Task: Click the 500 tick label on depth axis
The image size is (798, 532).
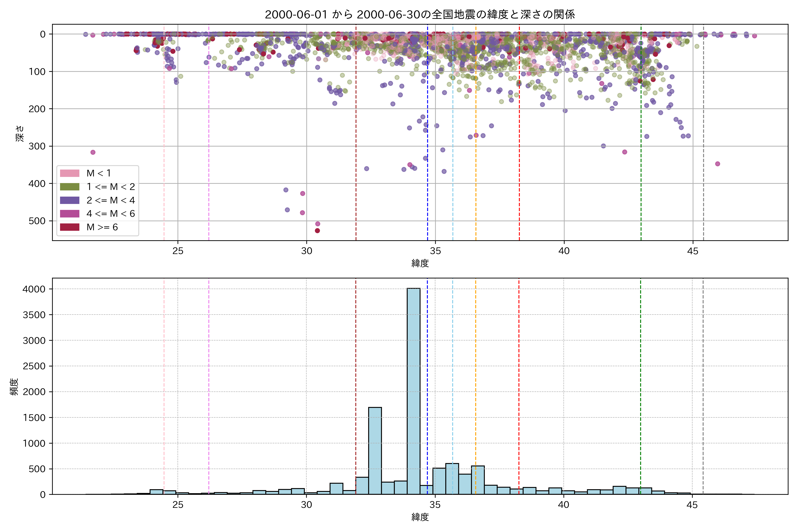Action: tap(37, 221)
